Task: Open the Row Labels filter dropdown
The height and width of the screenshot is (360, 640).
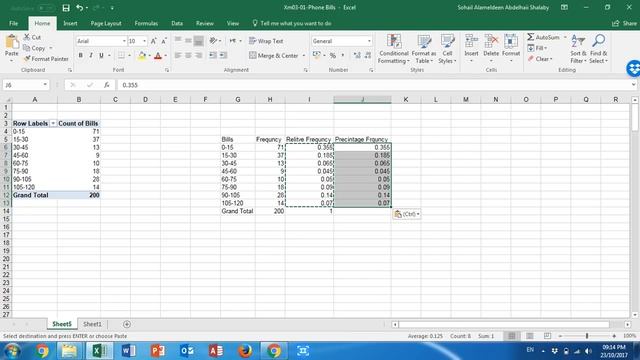Action: (53, 123)
